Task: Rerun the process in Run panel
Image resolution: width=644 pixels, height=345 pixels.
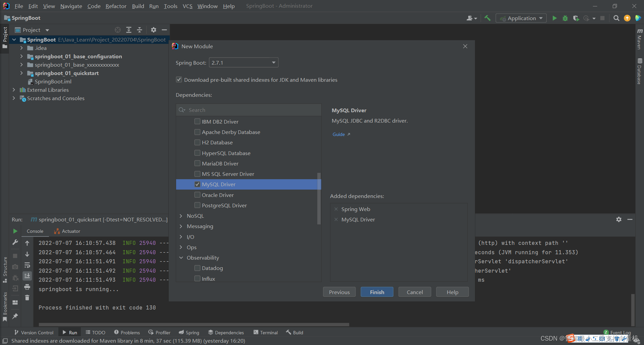Action: (x=15, y=231)
